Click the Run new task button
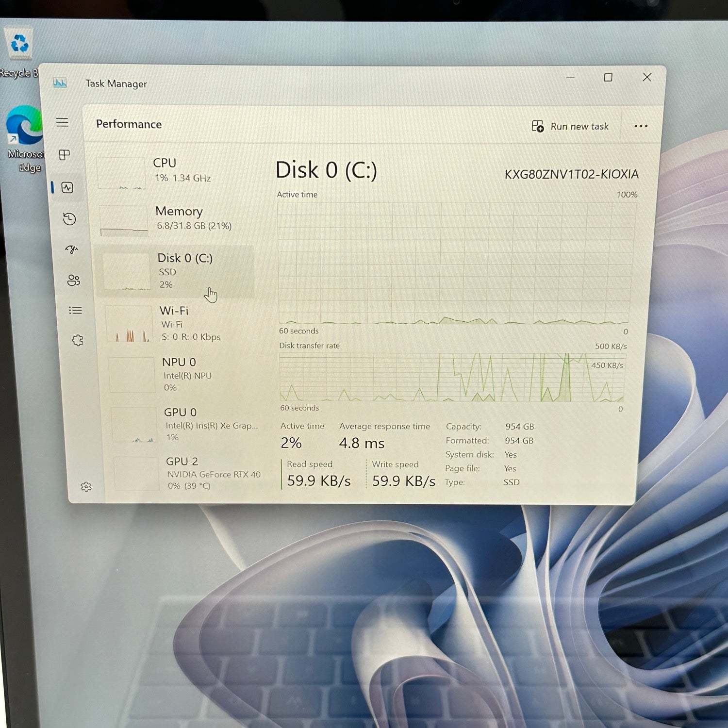 tap(570, 127)
